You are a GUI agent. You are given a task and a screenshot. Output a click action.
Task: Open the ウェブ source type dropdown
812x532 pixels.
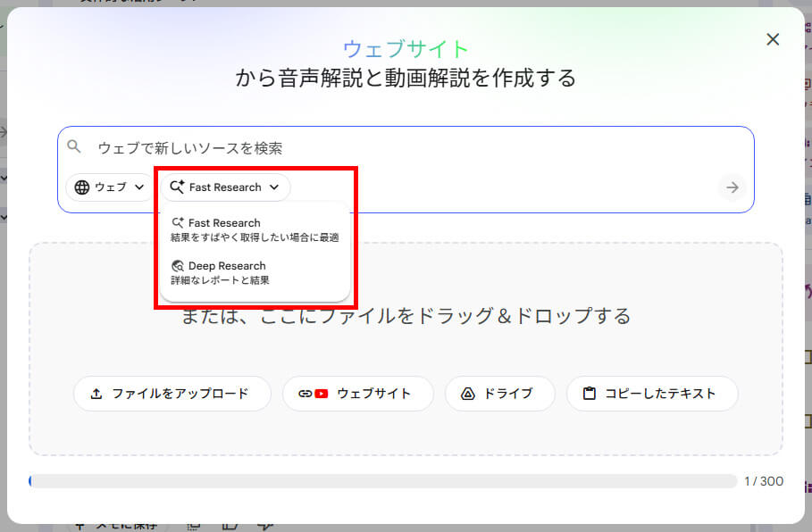click(x=108, y=187)
